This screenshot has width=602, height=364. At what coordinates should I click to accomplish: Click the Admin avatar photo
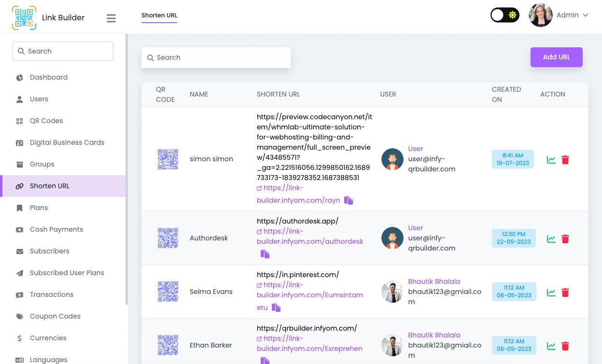(x=541, y=15)
